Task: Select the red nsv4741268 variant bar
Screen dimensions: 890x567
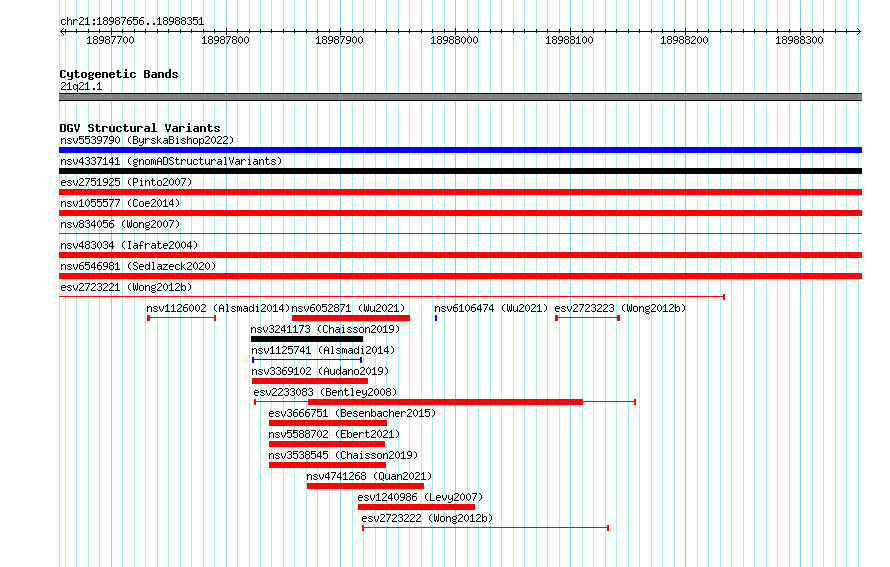Action: point(366,486)
